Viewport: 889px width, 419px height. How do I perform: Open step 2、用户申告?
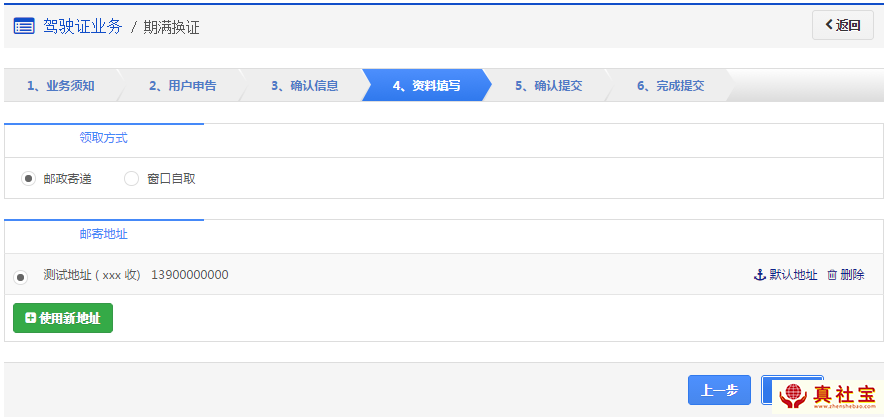(x=183, y=86)
